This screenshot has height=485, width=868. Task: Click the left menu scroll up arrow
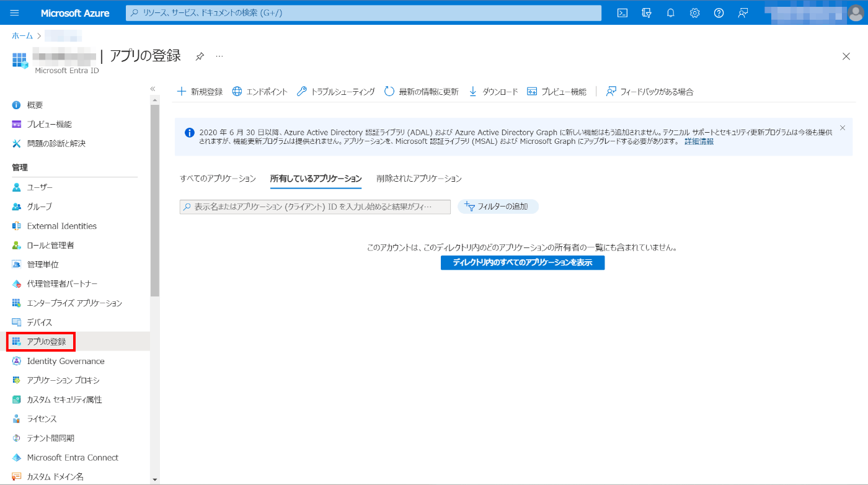[154, 100]
